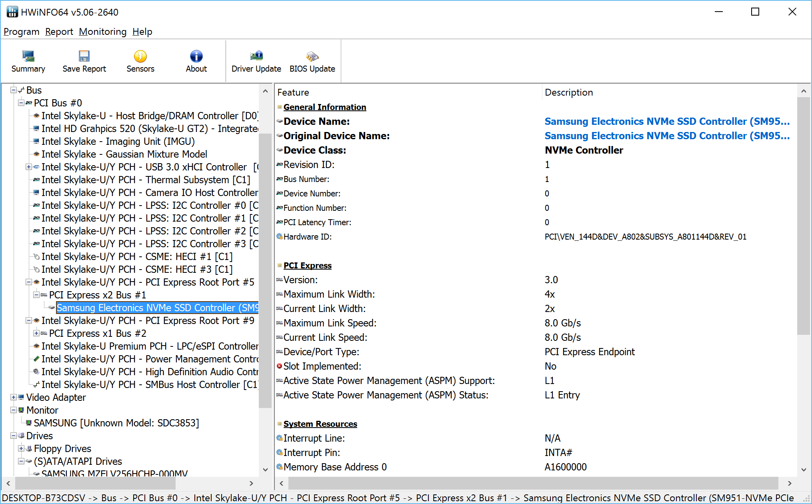Open the Monitoring menu
812x504 pixels.
click(x=103, y=32)
